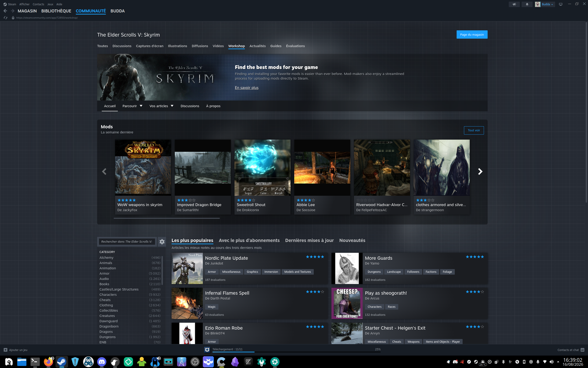This screenshot has height=368, width=588.
Task: Expand the Vos articles dropdown
Action: point(161,106)
